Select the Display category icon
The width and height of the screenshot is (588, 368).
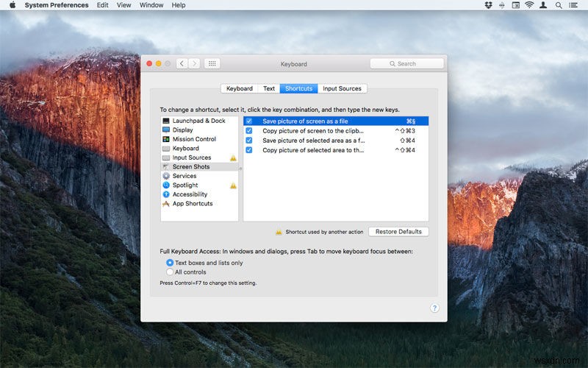point(166,130)
